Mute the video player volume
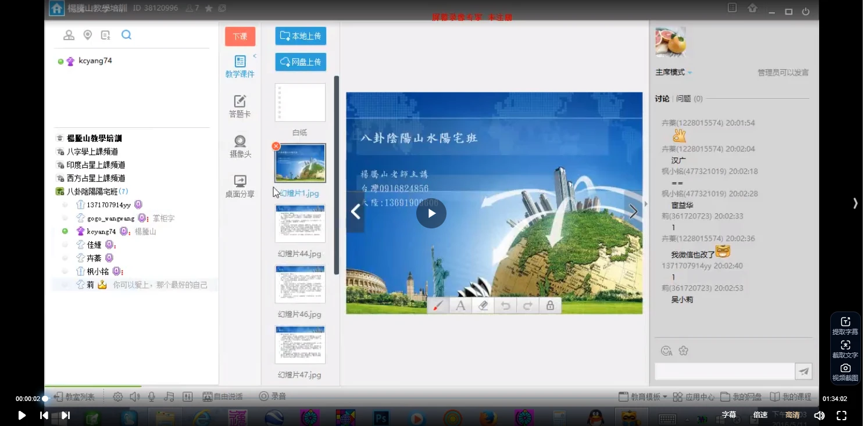The height and width of the screenshot is (426, 868). click(819, 415)
